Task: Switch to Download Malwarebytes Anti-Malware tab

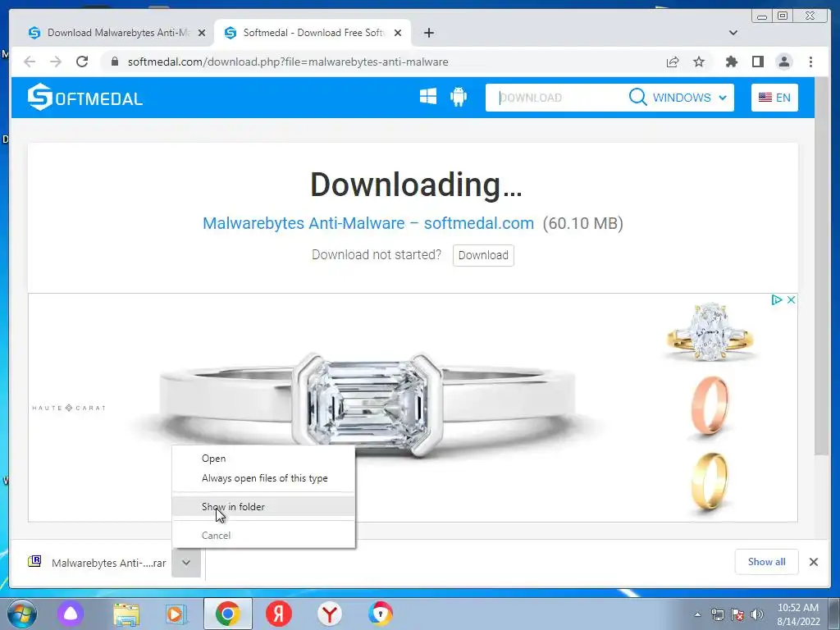Action: pyautogui.click(x=117, y=33)
